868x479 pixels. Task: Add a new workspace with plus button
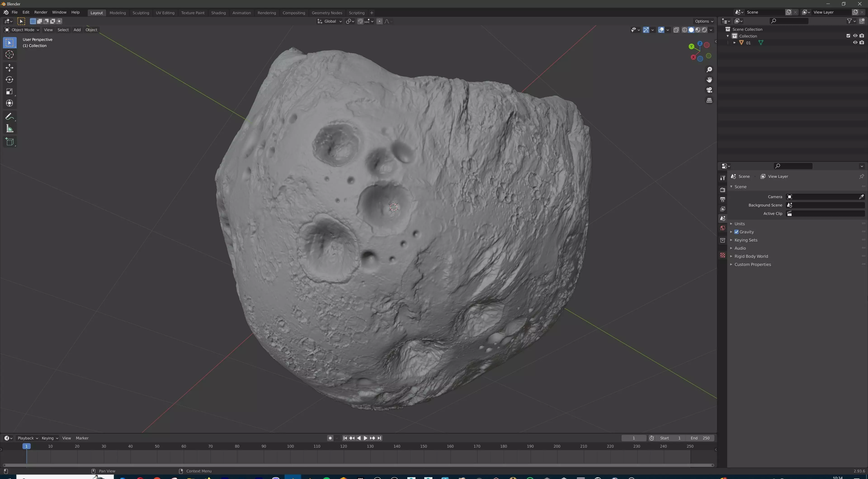coord(372,13)
